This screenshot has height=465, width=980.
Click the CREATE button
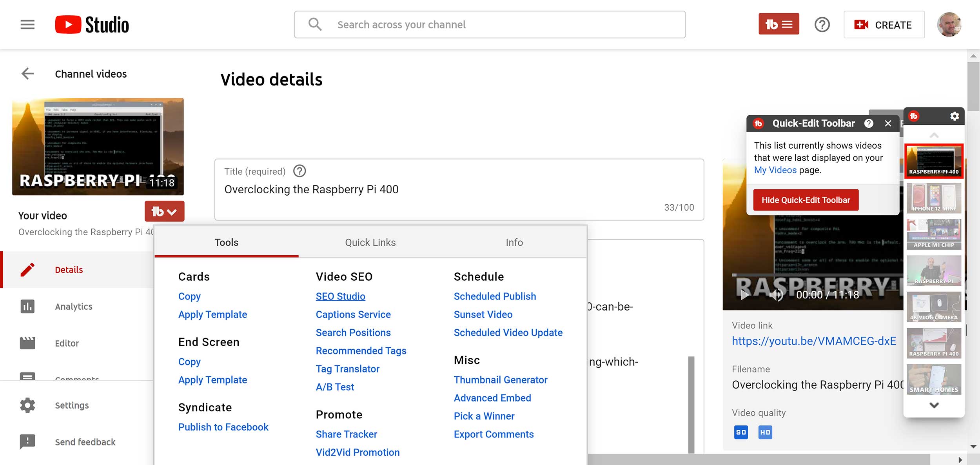tap(884, 25)
